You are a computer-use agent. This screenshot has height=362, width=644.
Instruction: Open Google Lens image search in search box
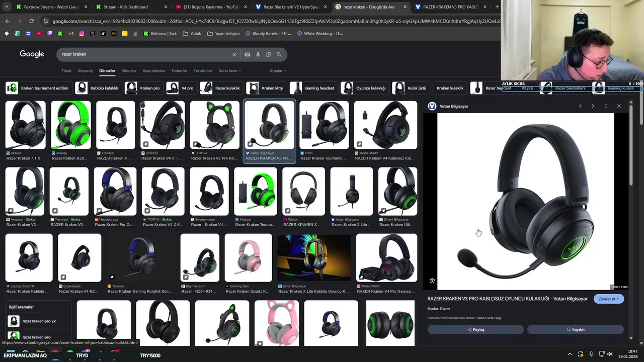pyautogui.click(x=269, y=54)
